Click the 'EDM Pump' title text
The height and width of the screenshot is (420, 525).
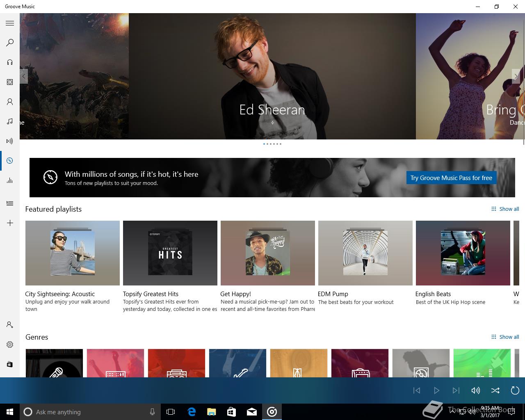coord(333,294)
